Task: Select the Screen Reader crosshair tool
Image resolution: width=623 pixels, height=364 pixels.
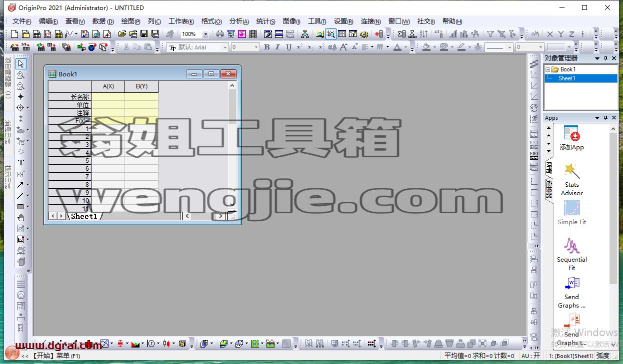Action: 20,97
